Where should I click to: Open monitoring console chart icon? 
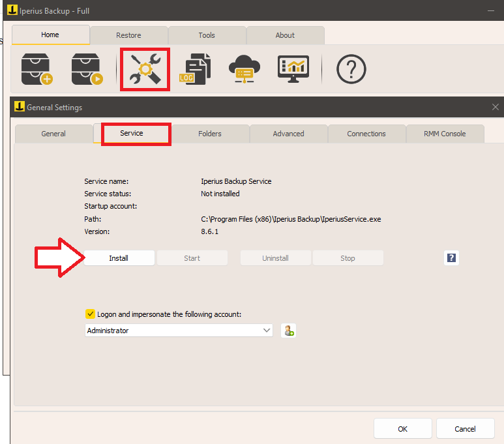pos(293,69)
